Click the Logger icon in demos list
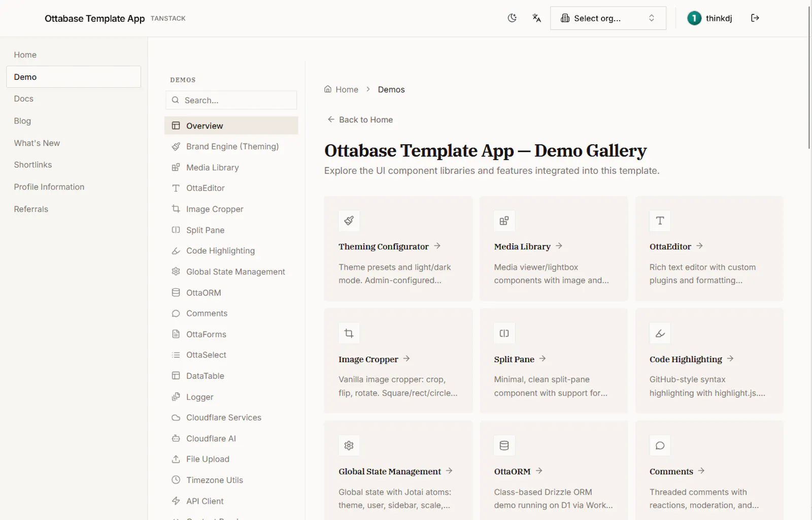The height and width of the screenshot is (520, 812). pos(176,397)
